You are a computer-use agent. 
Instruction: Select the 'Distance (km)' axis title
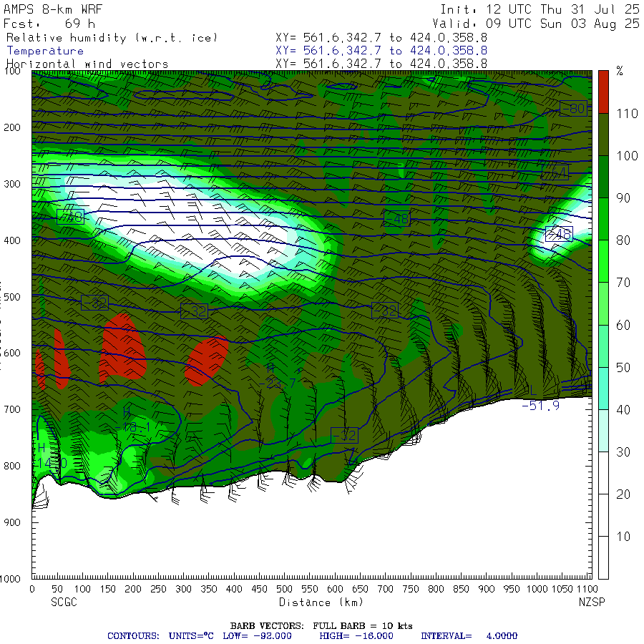coord(321,602)
